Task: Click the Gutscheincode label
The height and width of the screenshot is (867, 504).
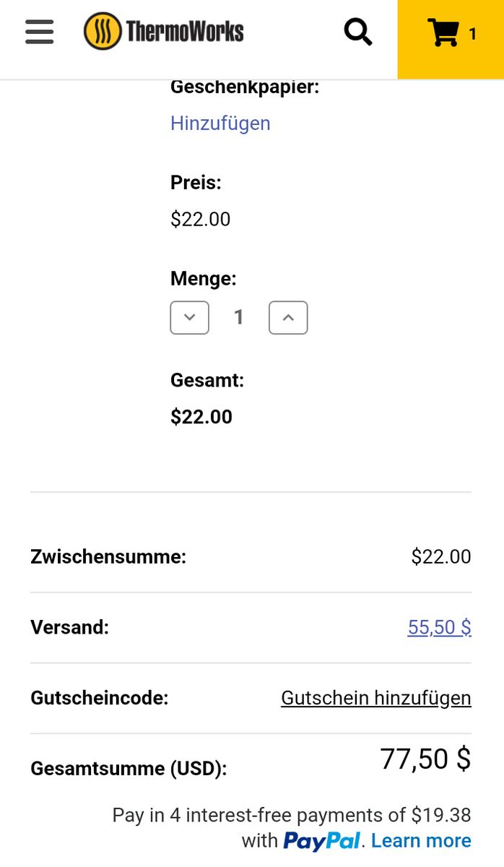Action: (99, 698)
